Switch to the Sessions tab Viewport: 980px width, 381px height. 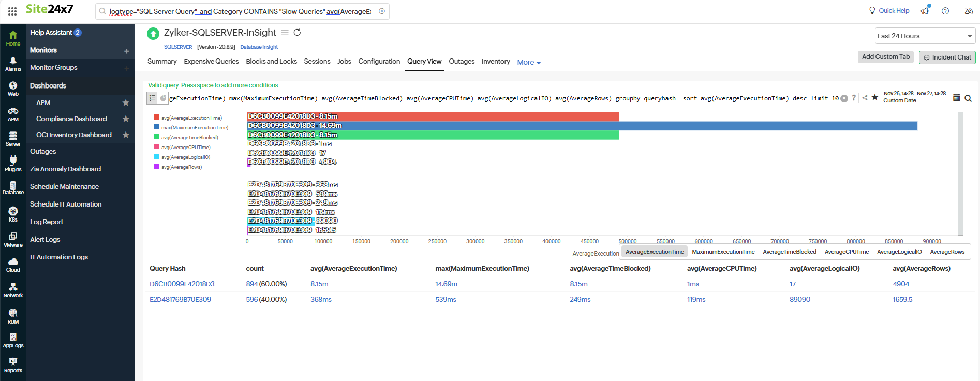click(317, 61)
